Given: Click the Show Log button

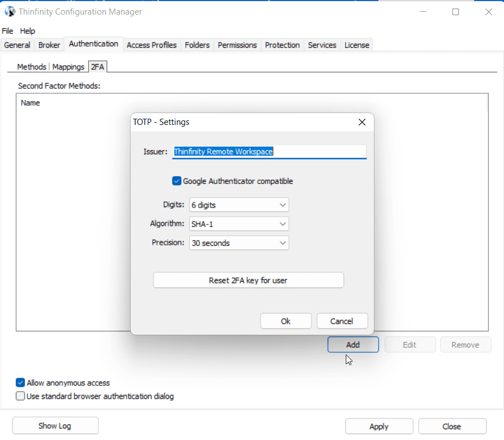Looking at the screenshot, I should tap(55, 426).
